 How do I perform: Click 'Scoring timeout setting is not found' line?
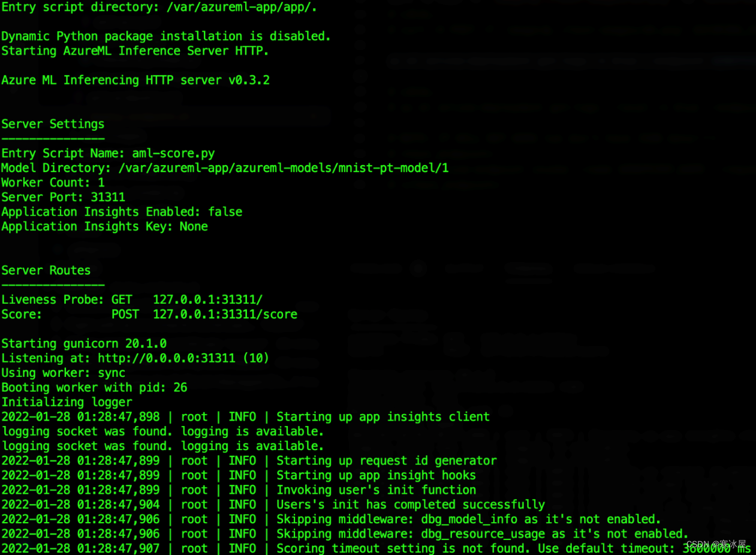click(376, 548)
